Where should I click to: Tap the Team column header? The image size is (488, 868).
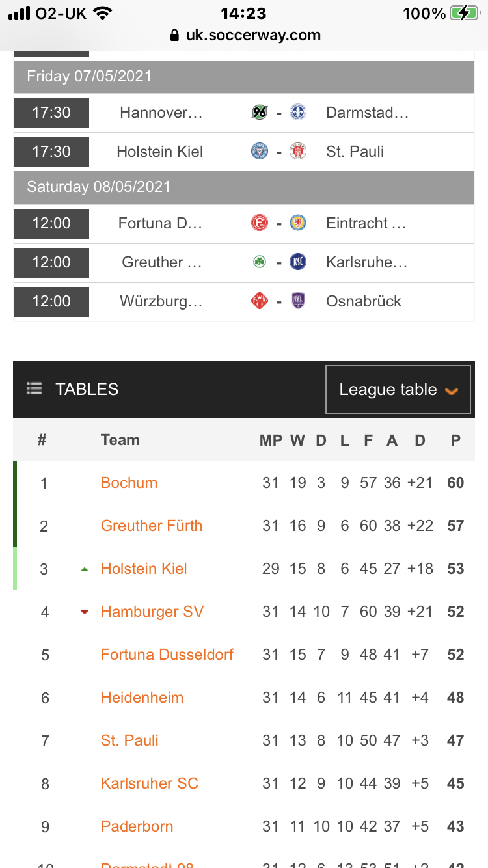[x=120, y=440]
